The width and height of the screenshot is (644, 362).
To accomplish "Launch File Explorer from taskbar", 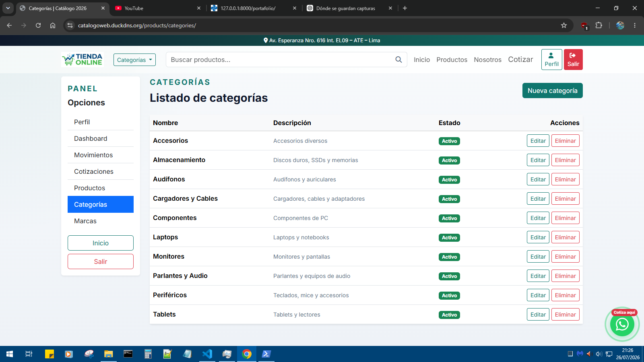I will 108,354.
